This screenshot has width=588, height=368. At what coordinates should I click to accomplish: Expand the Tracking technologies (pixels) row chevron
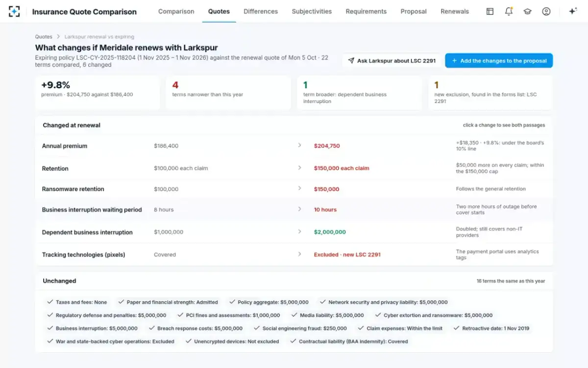(x=299, y=254)
